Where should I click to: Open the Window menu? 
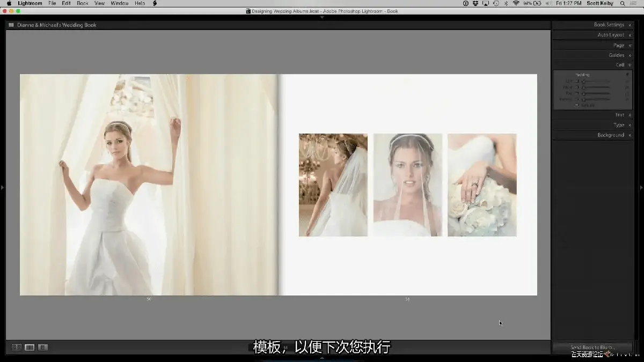tap(120, 3)
